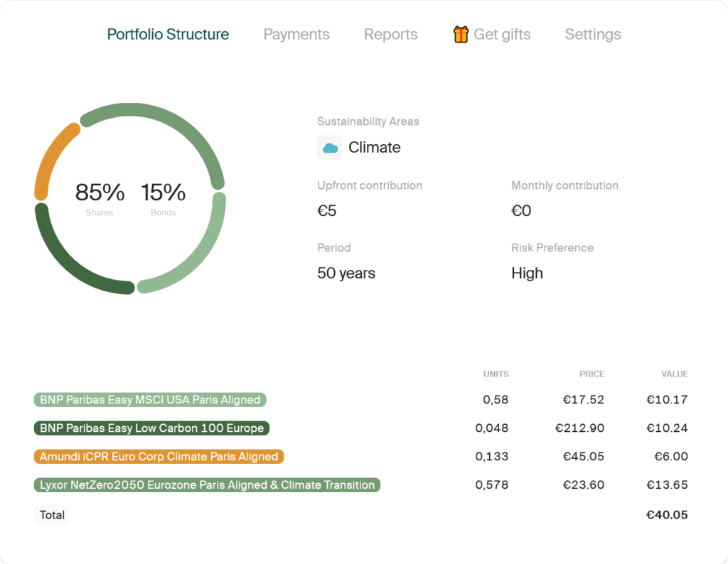Click the 0,58 units cell
This screenshot has width=728, height=564.
[x=496, y=400]
